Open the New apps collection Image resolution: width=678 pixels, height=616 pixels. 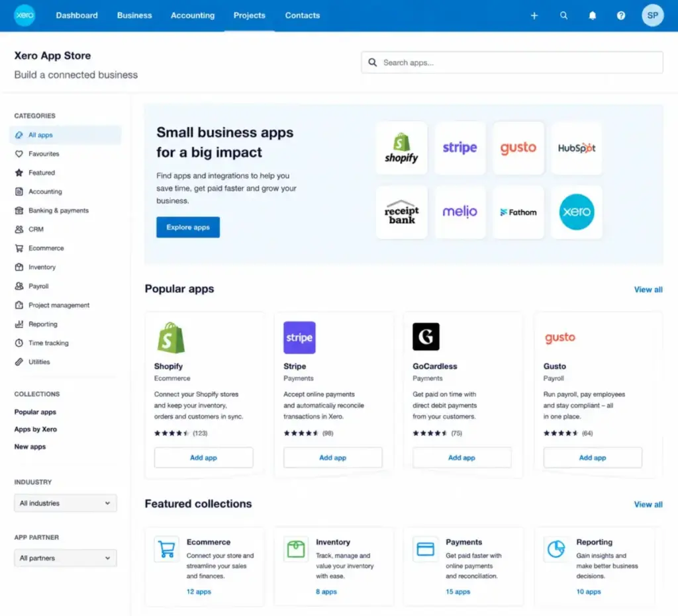pos(30,447)
